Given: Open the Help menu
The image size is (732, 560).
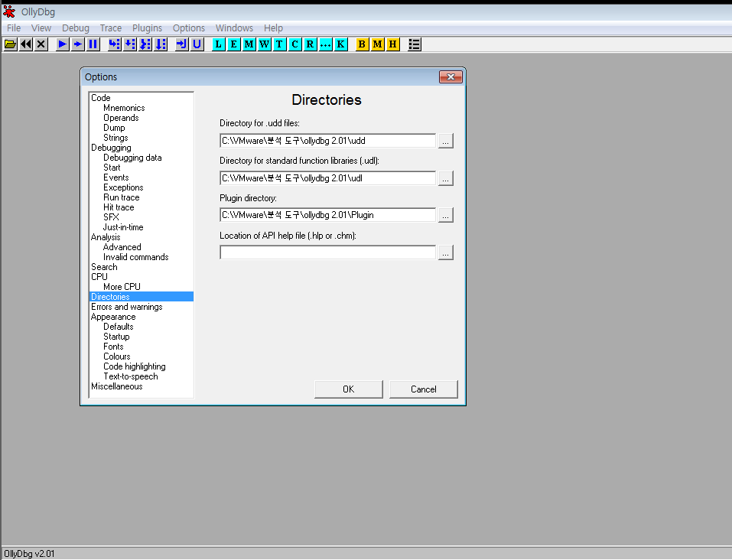Looking at the screenshot, I should pos(273,28).
